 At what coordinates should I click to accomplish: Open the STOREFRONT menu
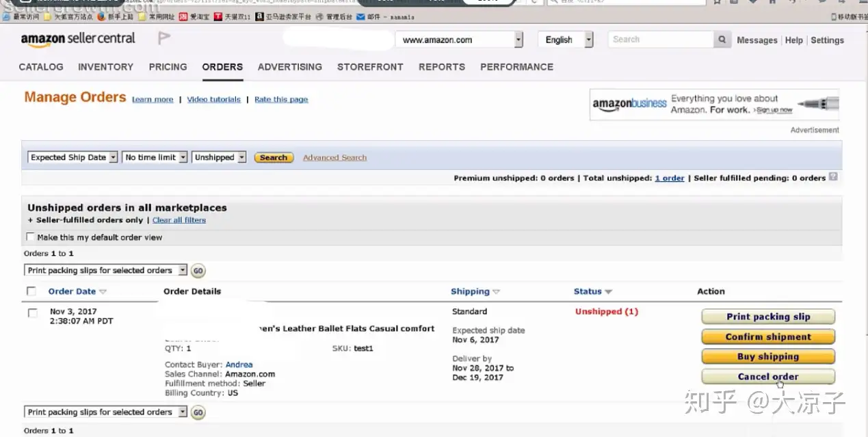370,67
